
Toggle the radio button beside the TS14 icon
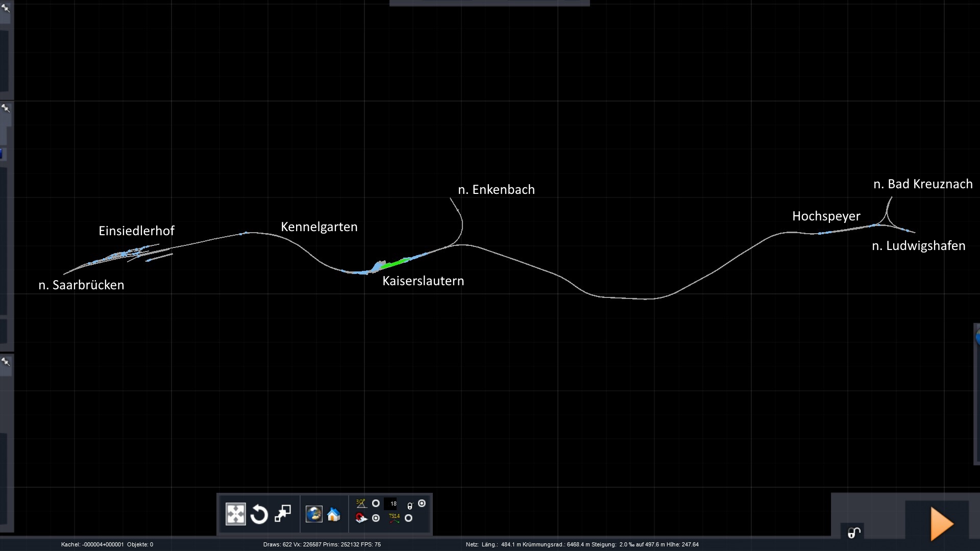click(x=408, y=518)
